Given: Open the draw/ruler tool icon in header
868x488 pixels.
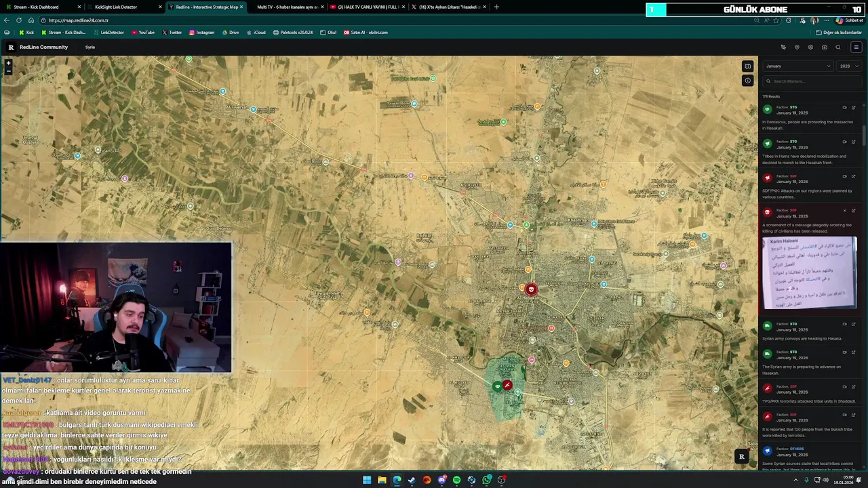Looking at the screenshot, I should pyautogui.click(x=783, y=47).
